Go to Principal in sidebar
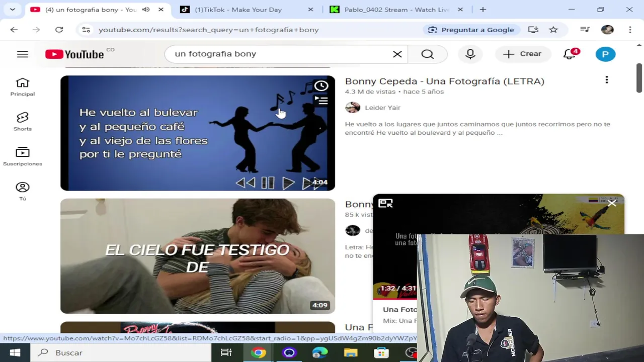This screenshot has width=644, height=362. (23, 87)
